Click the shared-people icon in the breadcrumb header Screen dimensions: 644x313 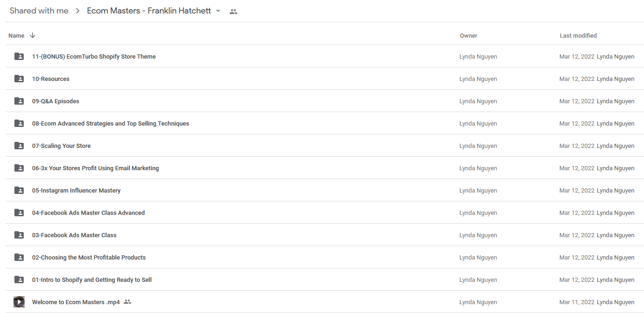click(x=233, y=11)
